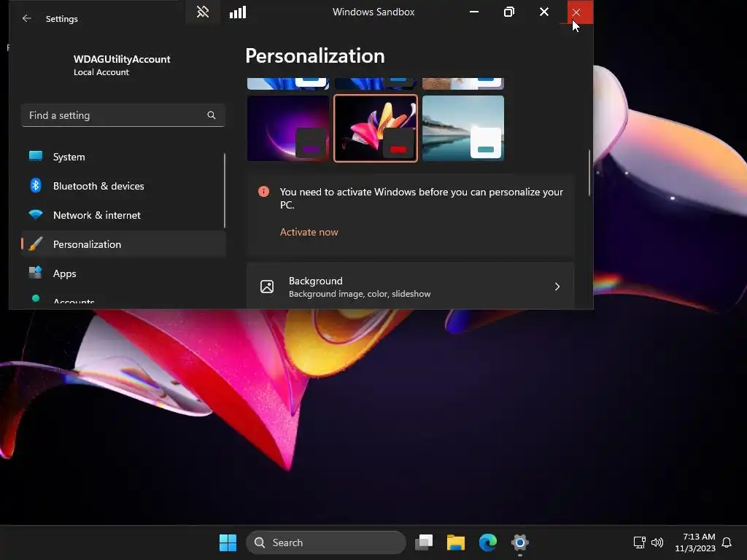Click the Settings content scrollbar
The image size is (747, 560).
[589, 173]
